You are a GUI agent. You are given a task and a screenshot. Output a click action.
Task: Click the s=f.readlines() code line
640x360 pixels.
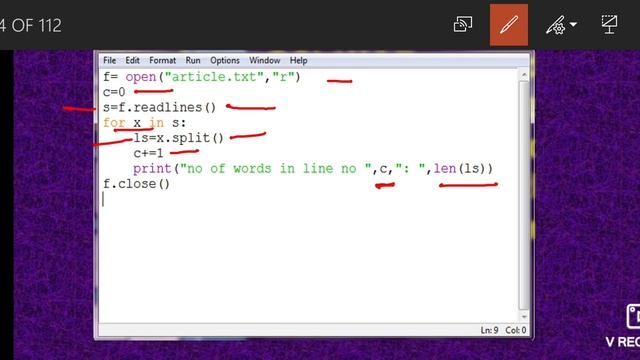coord(159,107)
